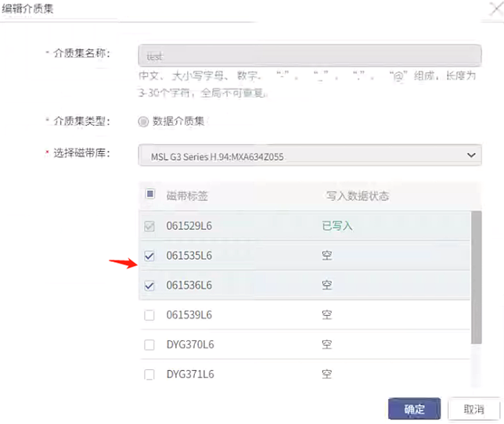Viewport: 504px width, 424px height.
Task: Uncheck tape 061536L6
Action: pos(149,286)
